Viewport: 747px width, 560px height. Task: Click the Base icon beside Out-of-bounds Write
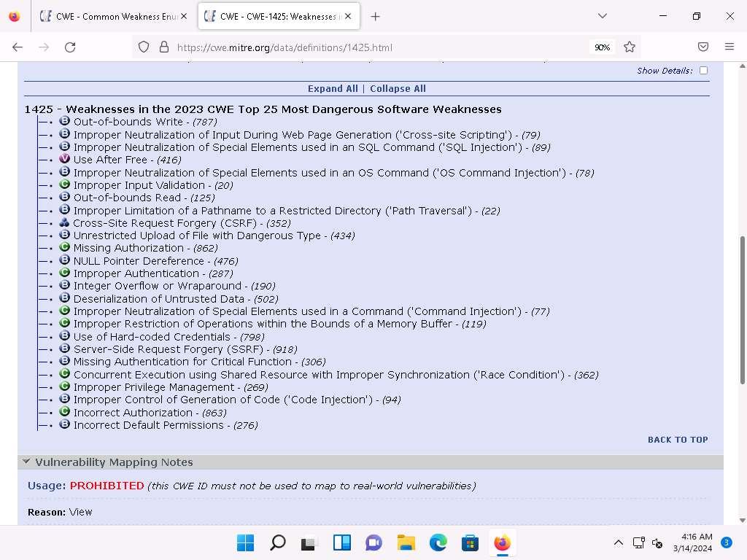click(x=64, y=122)
